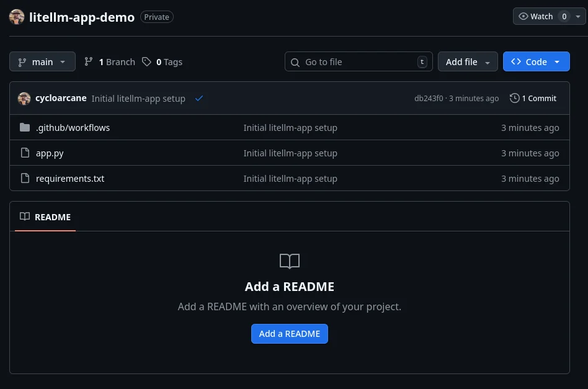
Task: Open commit message in the requirements.txt row
Action: [x=290, y=179]
